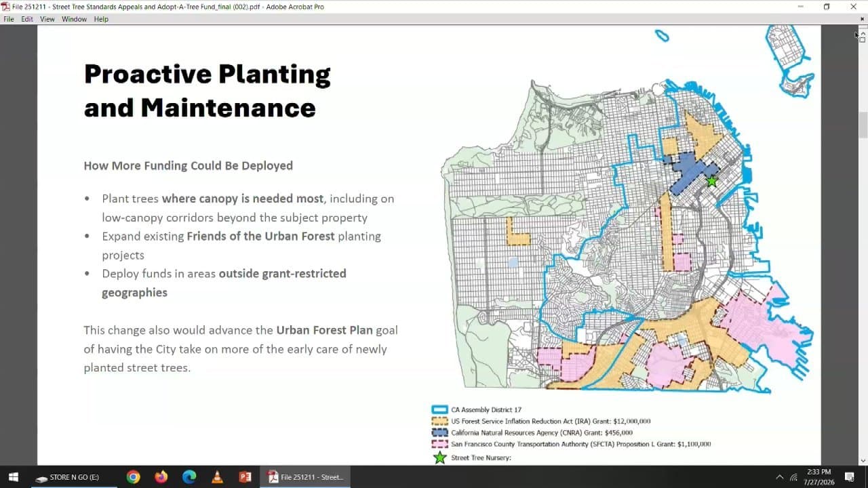Viewport: 868px width, 488px height.
Task: Click the Proposition L Grant: $1,100,000 legend label
Action: tap(581, 444)
